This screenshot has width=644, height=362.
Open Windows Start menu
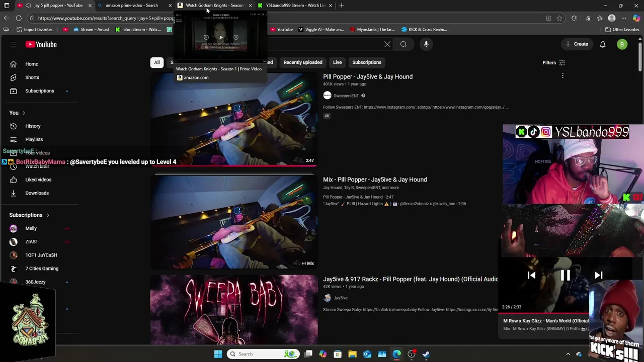[x=218, y=354]
